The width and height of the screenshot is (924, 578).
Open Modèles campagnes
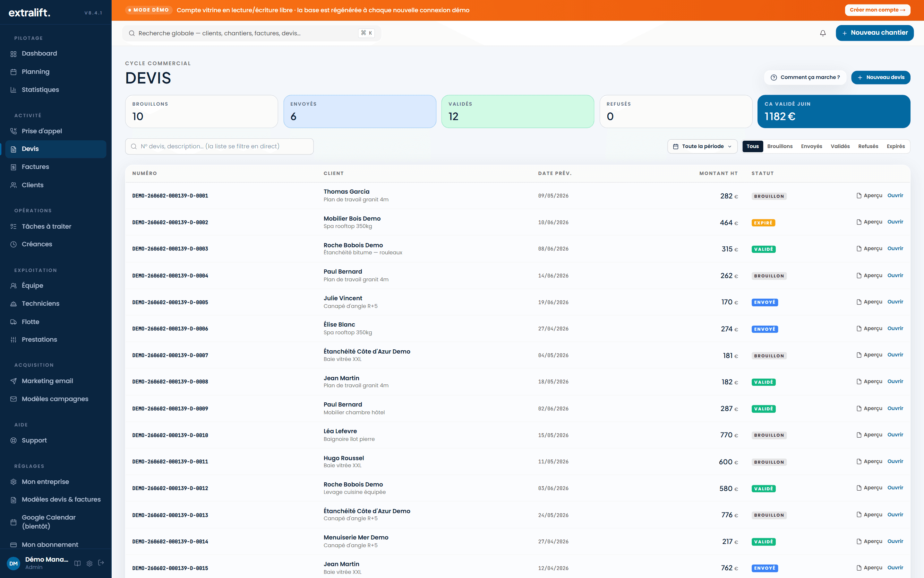(56, 399)
